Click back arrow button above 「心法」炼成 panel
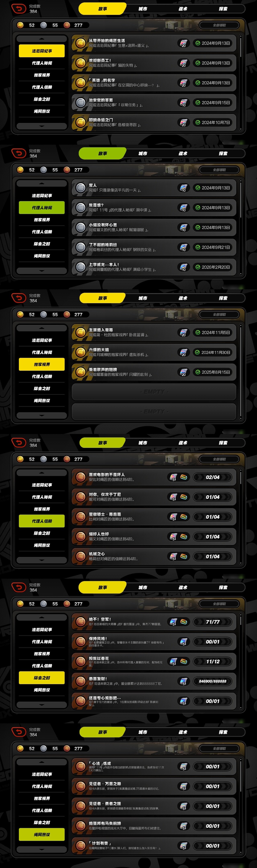The height and width of the screenshot is (868, 257). [x=19, y=732]
